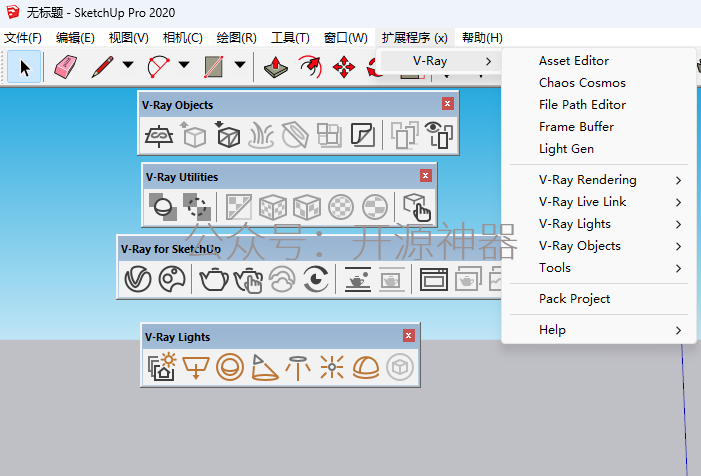Image resolution: width=701 pixels, height=476 pixels.
Task: Toggle the Viewport Render icon
Action: point(358,279)
